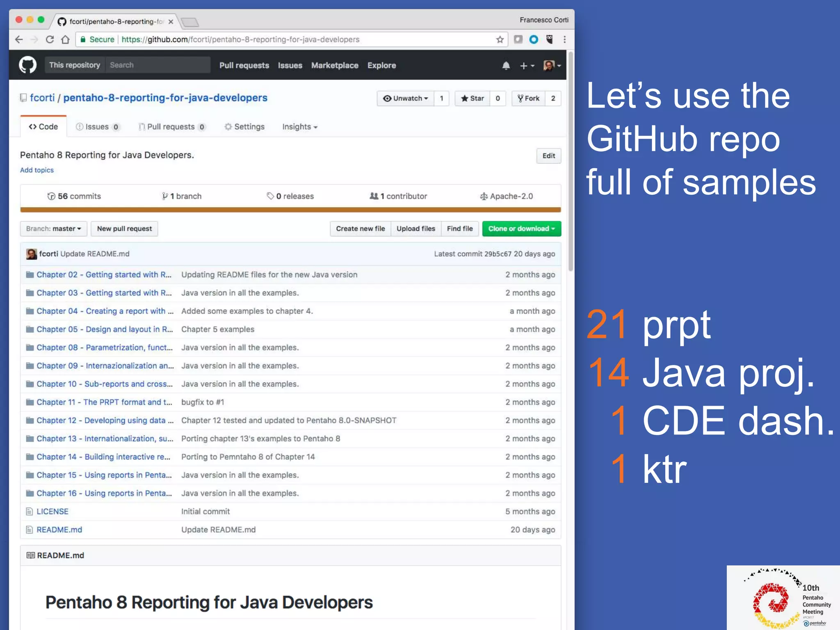View the 56 commits history

click(x=74, y=196)
